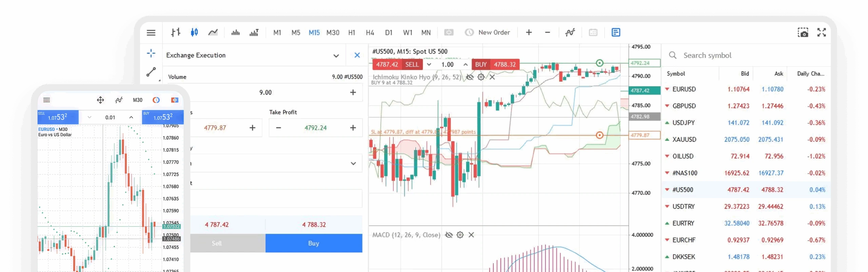This screenshot has width=868, height=272.
Task: Switch to bar chart type icon
Action: click(176, 33)
